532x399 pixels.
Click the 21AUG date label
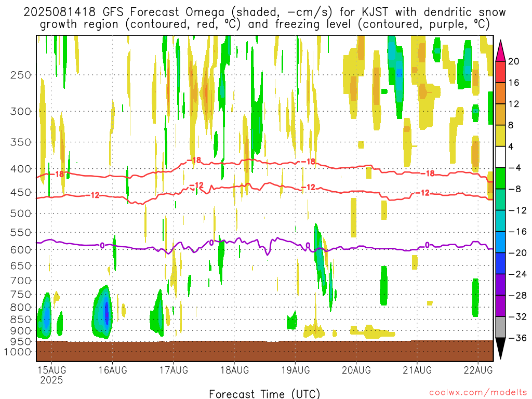coord(417,370)
